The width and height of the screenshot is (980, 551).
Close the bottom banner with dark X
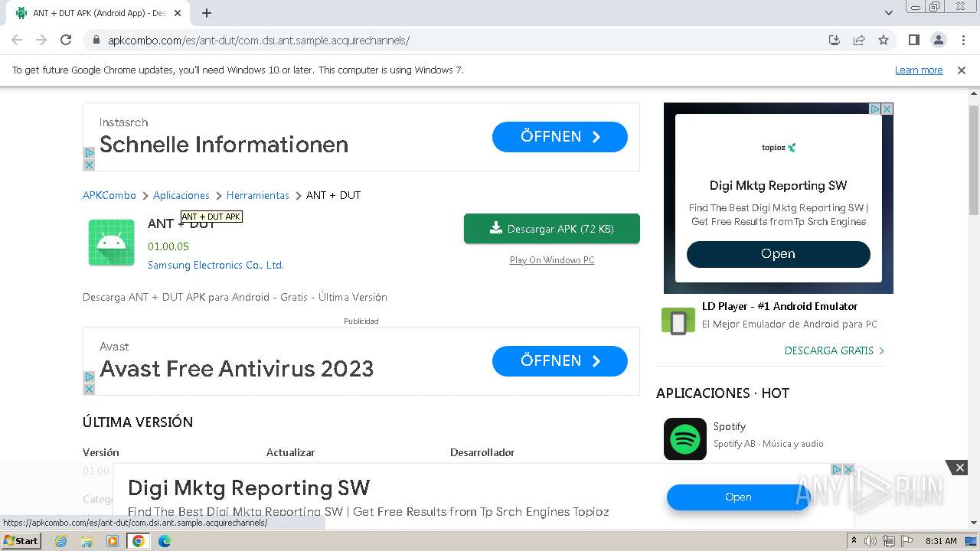click(959, 468)
